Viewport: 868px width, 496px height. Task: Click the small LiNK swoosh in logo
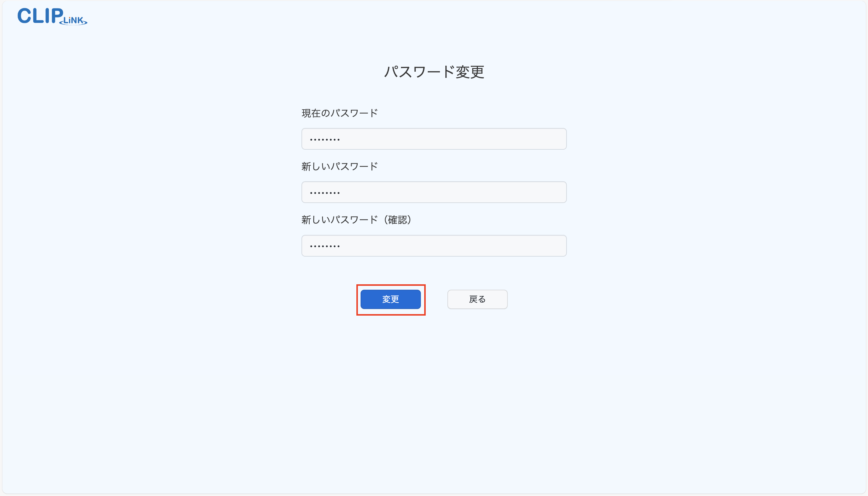pyautogui.click(x=74, y=21)
